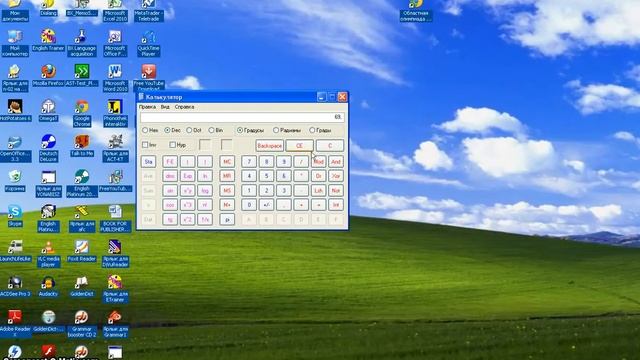The image size is (640, 360).
Task: Select the LaunchLifeLike desktop icon
Action: click(x=15, y=250)
